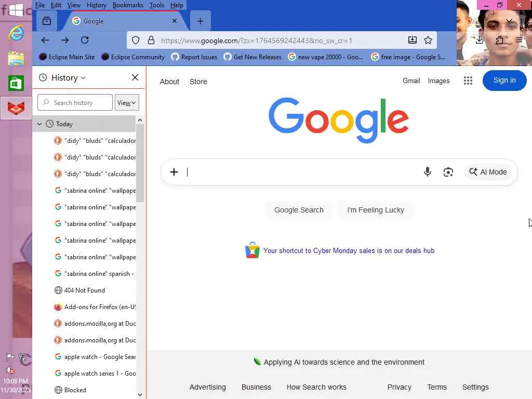Open Report Issues bookmark
The image size is (532, 399).
point(194,57)
